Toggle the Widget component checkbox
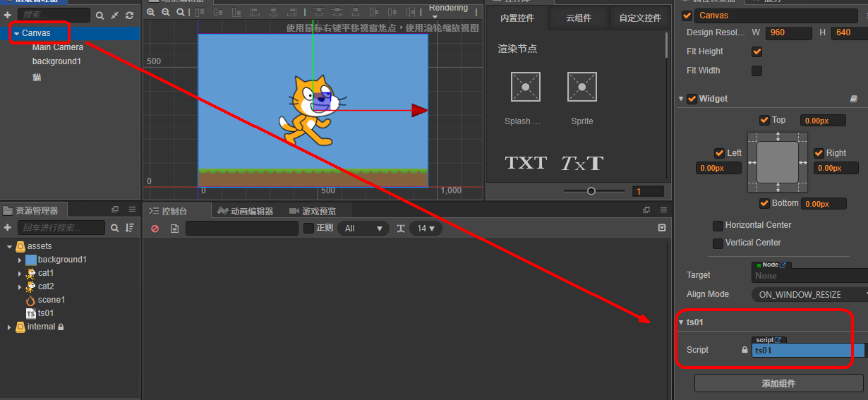Image resolution: width=868 pixels, height=400 pixels. tap(692, 99)
